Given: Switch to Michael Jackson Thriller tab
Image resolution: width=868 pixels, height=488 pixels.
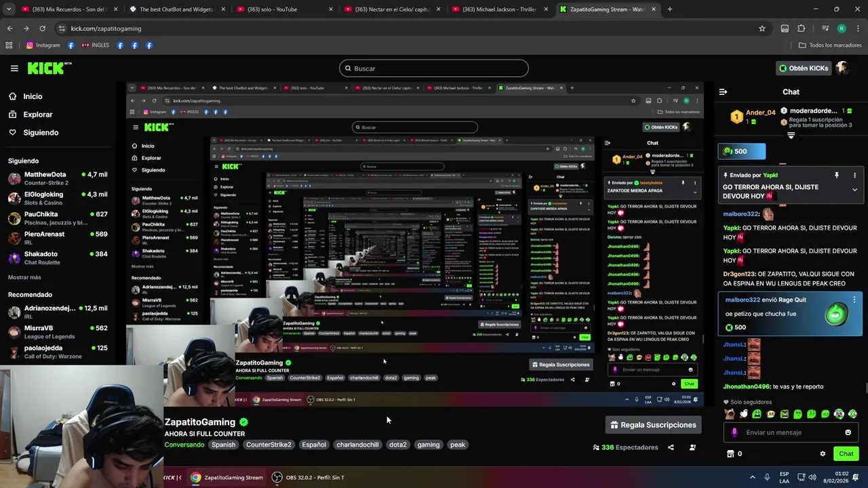Looking at the screenshot, I should pos(500,9).
